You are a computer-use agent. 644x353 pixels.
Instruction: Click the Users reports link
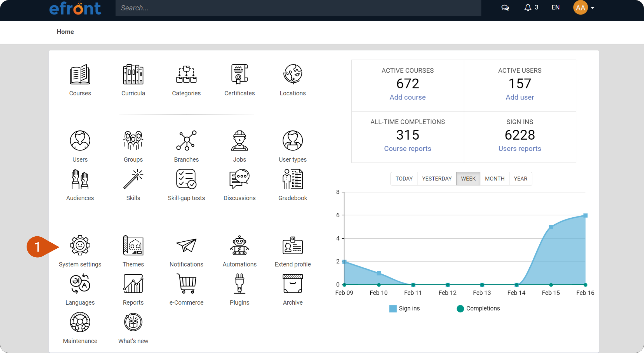pyautogui.click(x=520, y=149)
